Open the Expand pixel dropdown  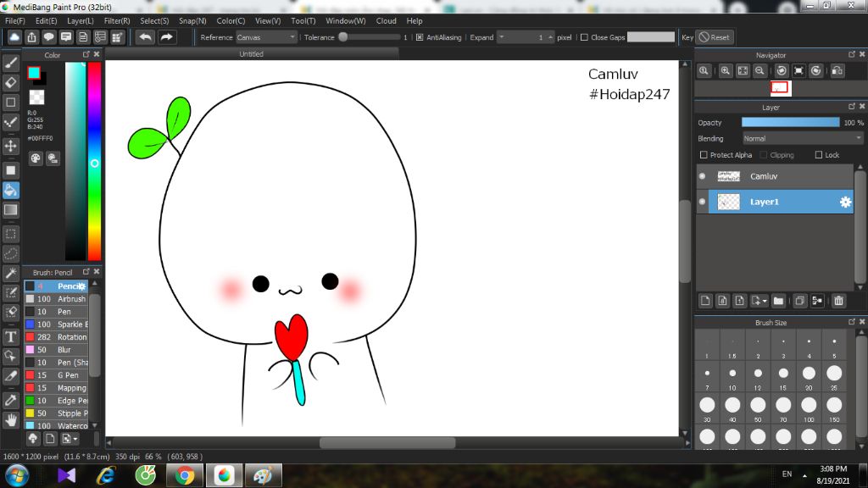click(502, 37)
